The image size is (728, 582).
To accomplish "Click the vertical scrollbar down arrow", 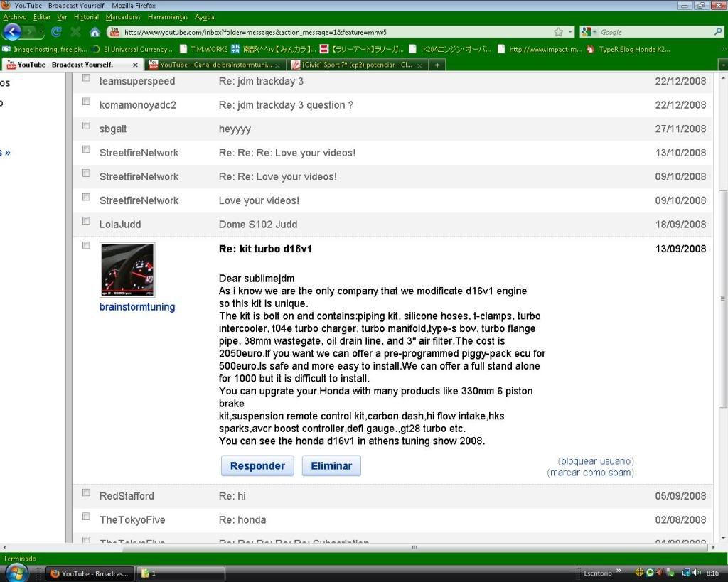I will (x=722, y=539).
